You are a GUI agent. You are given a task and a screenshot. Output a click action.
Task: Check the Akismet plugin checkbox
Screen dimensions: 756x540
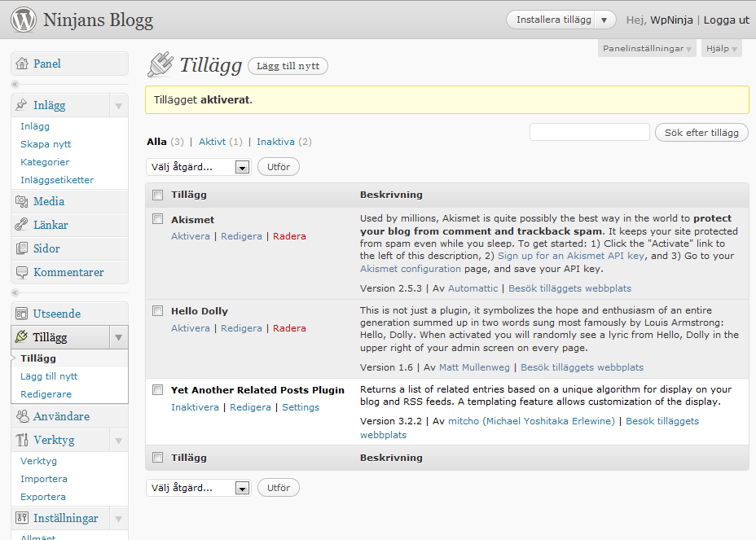point(158,219)
